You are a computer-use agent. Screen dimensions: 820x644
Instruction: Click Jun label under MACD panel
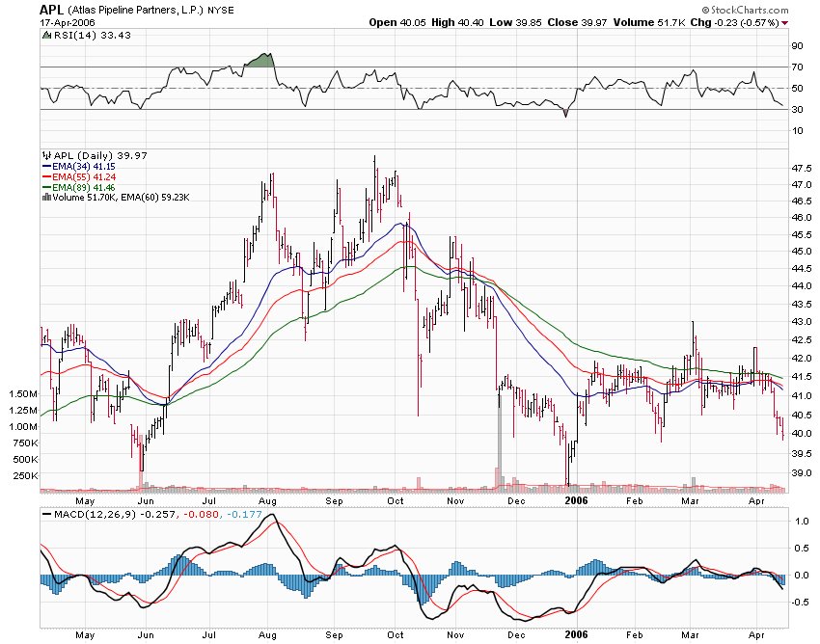point(146,634)
